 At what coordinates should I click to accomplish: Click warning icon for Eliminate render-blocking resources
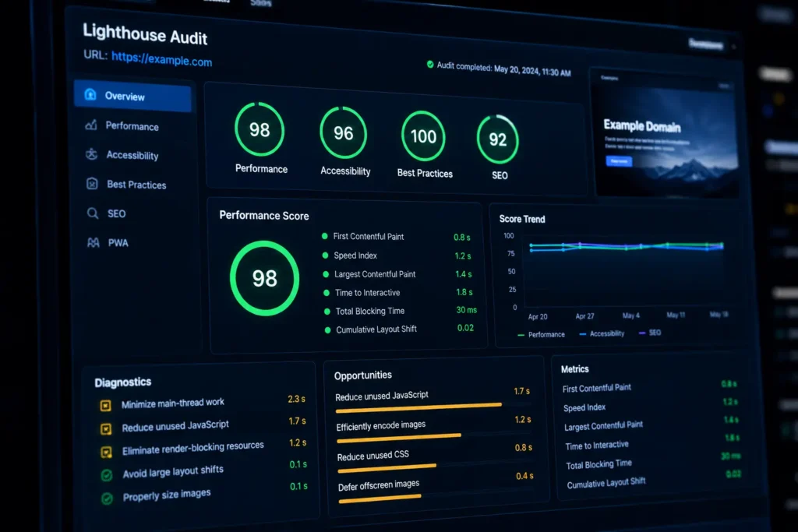click(x=106, y=452)
